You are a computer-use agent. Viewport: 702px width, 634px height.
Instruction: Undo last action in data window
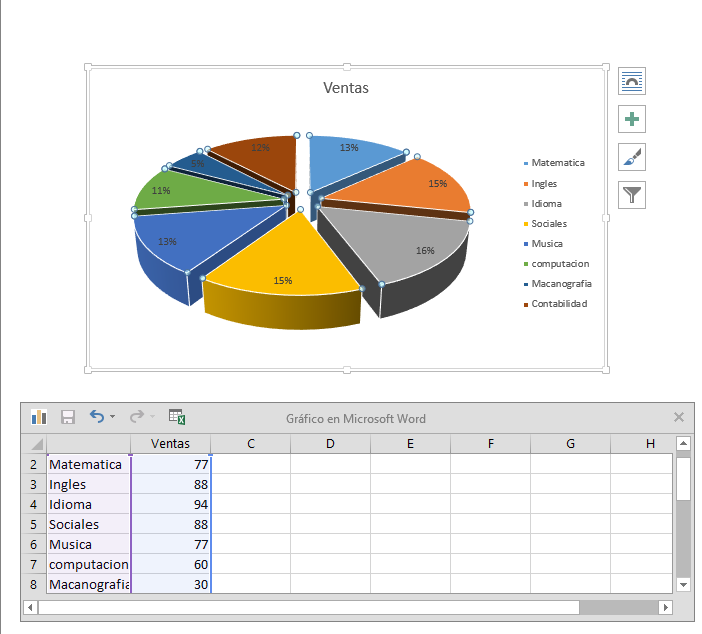(x=97, y=416)
